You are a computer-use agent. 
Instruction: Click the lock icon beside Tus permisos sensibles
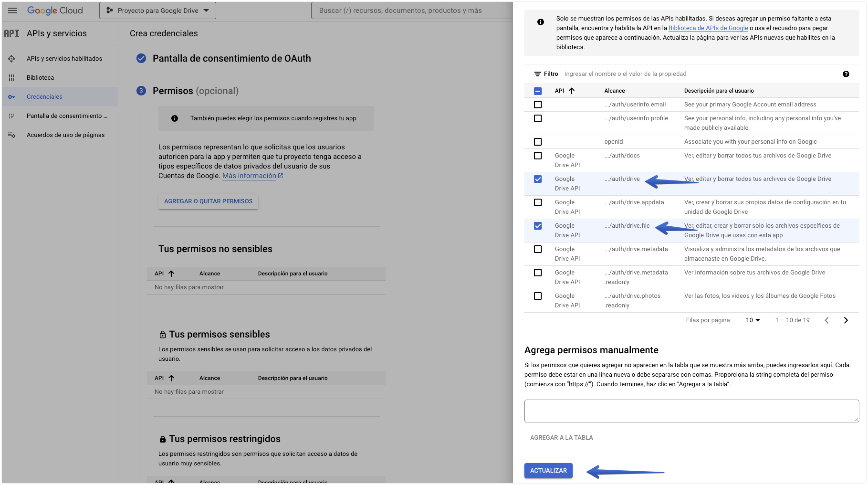tap(162, 334)
